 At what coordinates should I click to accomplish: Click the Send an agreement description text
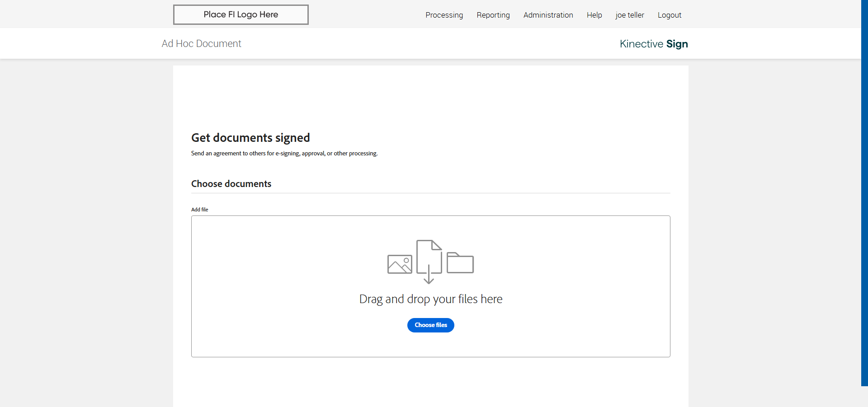tap(284, 154)
